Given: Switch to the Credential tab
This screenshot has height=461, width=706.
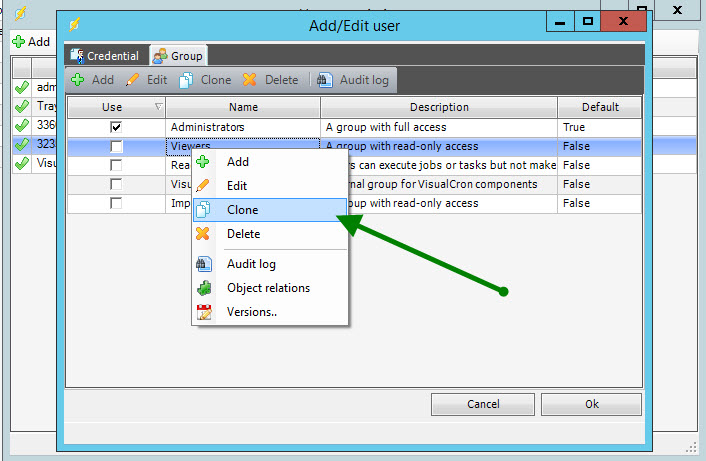Looking at the screenshot, I should click(104, 56).
